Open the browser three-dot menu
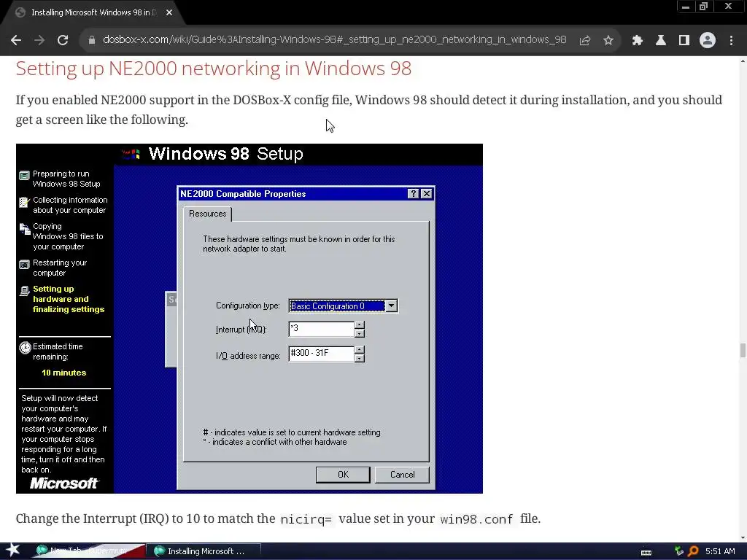The height and width of the screenshot is (560, 747). click(x=731, y=40)
